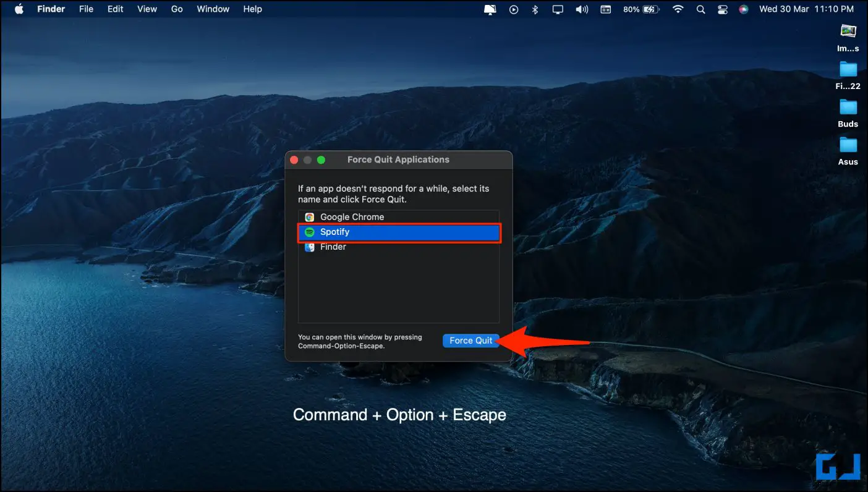Click the date and time clock

click(806, 9)
